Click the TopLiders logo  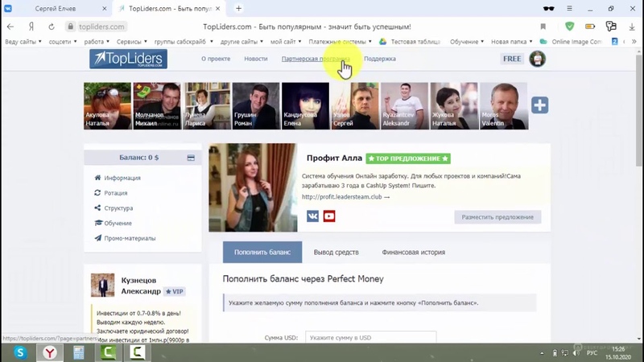pos(128,59)
